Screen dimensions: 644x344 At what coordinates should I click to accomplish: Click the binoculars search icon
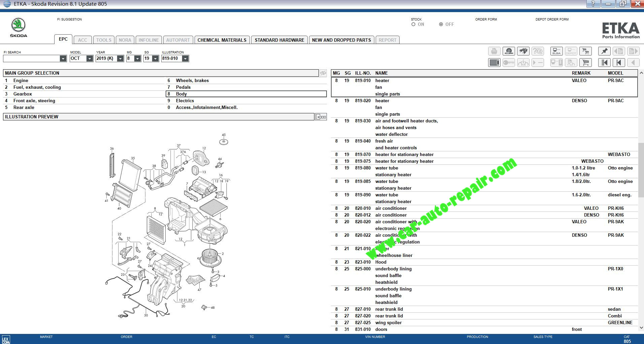[x=523, y=51]
